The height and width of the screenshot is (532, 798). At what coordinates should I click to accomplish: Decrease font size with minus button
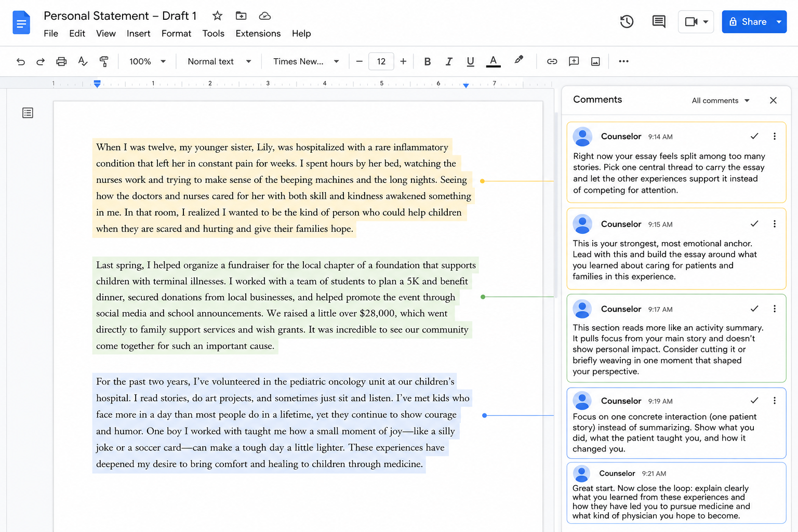[x=359, y=61]
